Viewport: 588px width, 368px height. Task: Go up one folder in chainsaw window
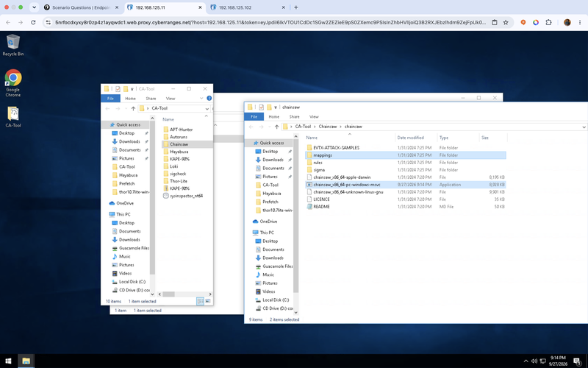tap(276, 127)
